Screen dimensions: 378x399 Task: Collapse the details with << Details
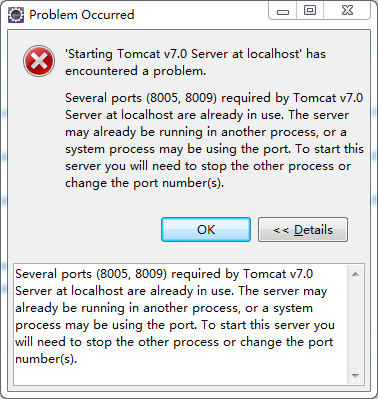303,230
